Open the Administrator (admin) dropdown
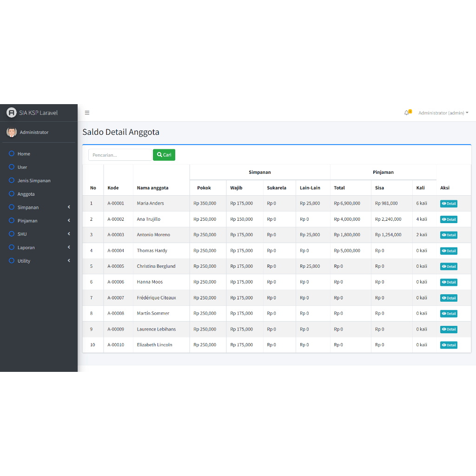476x476 pixels. [x=443, y=113]
